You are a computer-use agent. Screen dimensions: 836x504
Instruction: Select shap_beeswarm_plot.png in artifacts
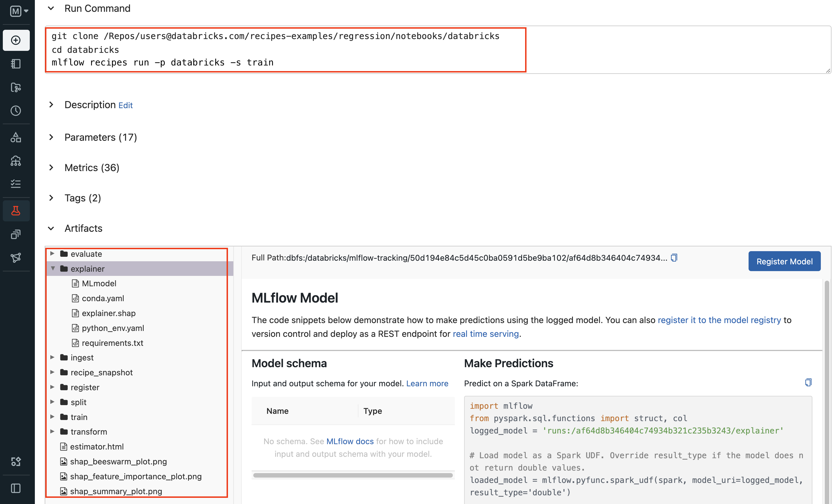(118, 462)
